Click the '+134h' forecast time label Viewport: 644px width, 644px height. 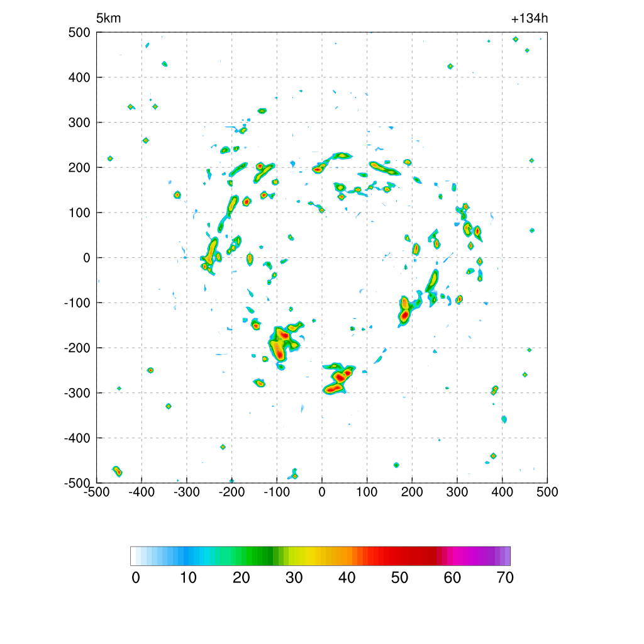coord(530,18)
